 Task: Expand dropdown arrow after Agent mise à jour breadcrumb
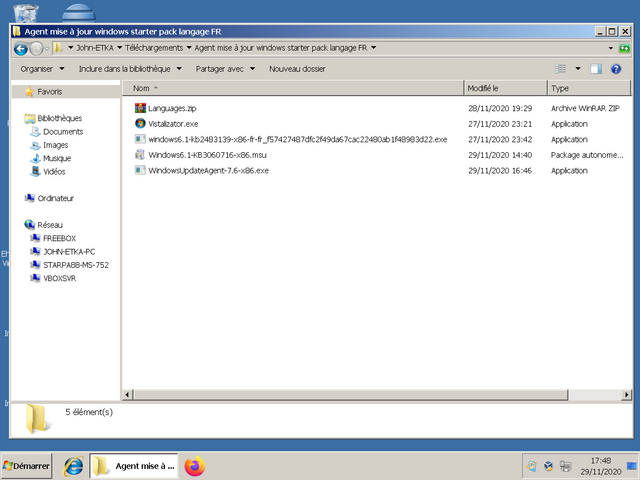[x=373, y=48]
